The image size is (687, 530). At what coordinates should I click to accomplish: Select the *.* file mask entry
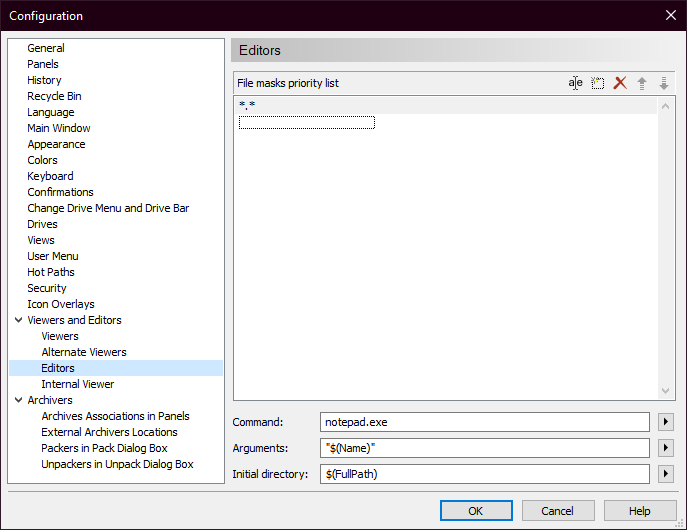tap(248, 105)
